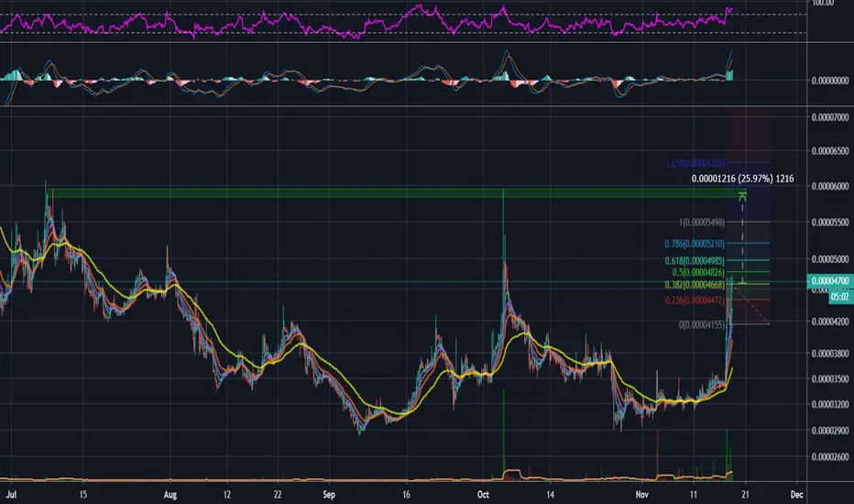Select the 0(0.00004155) Fibonacci level label
The width and height of the screenshot is (854, 504).
(702, 324)
